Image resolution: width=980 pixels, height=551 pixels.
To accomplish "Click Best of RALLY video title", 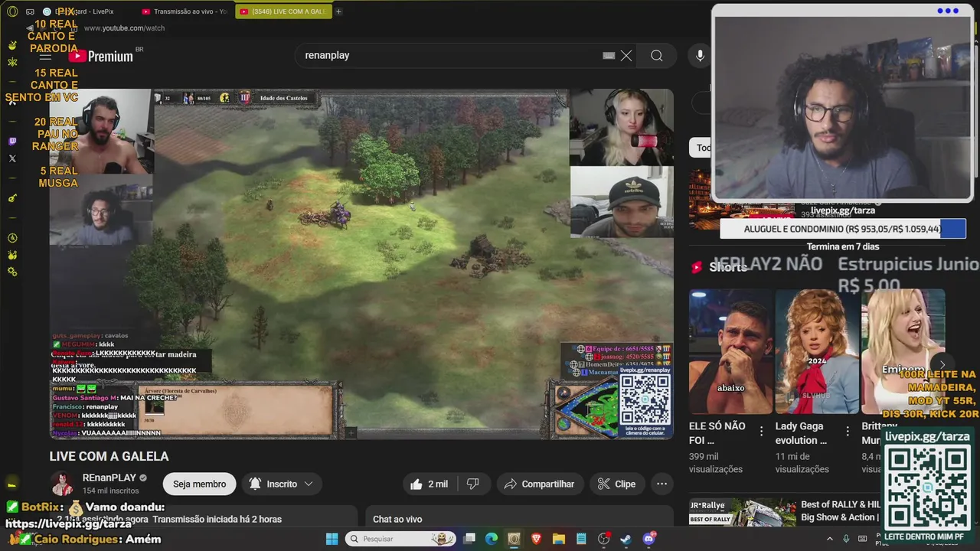I will point(841,510).
